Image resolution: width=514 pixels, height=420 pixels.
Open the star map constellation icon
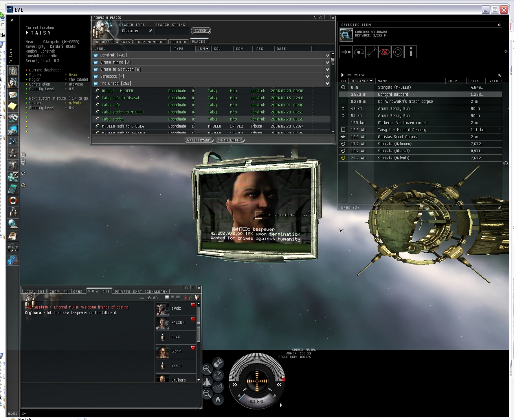pos(13,141)
